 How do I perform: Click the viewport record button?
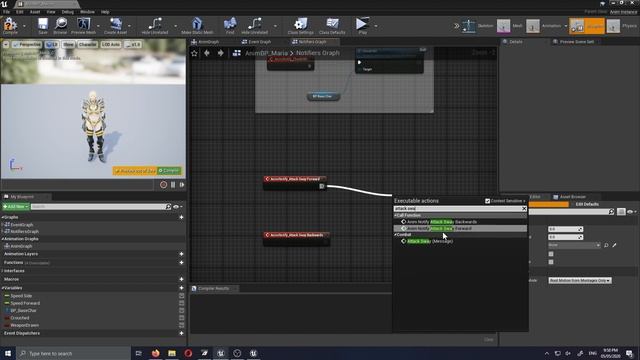click(163, 185)
